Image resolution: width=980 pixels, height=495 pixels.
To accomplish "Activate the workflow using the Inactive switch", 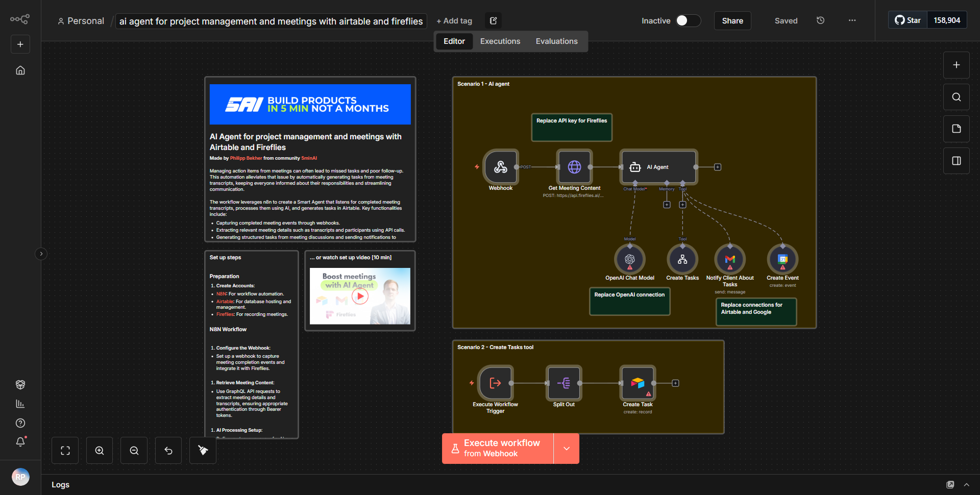I will pos(688,20).
